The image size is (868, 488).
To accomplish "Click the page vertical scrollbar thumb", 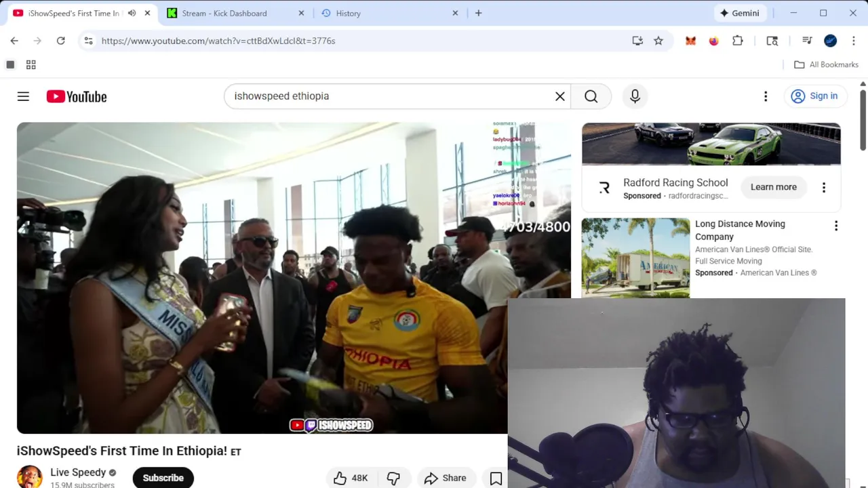I will [x=863, y=119].
